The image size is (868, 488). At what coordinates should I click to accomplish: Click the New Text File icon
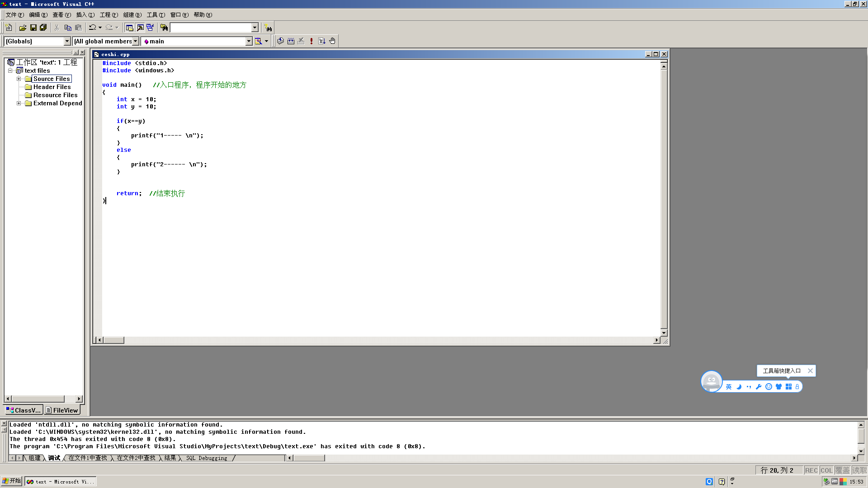point(9,28)
